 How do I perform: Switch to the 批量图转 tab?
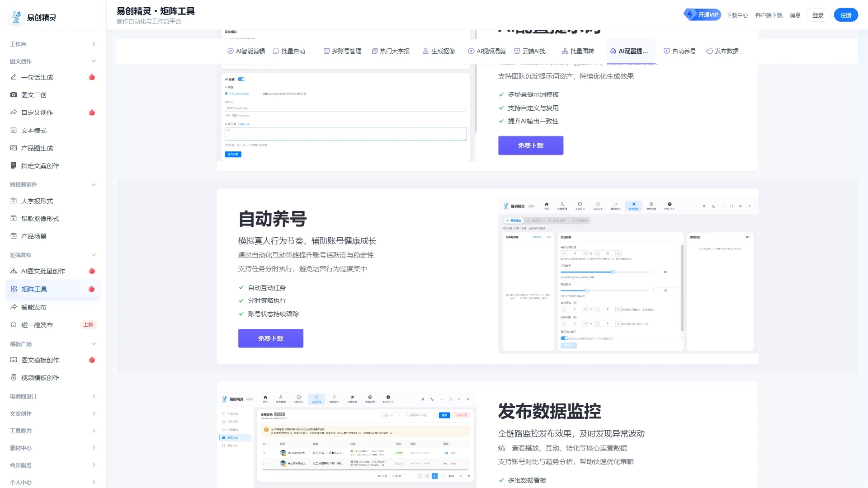580,51
